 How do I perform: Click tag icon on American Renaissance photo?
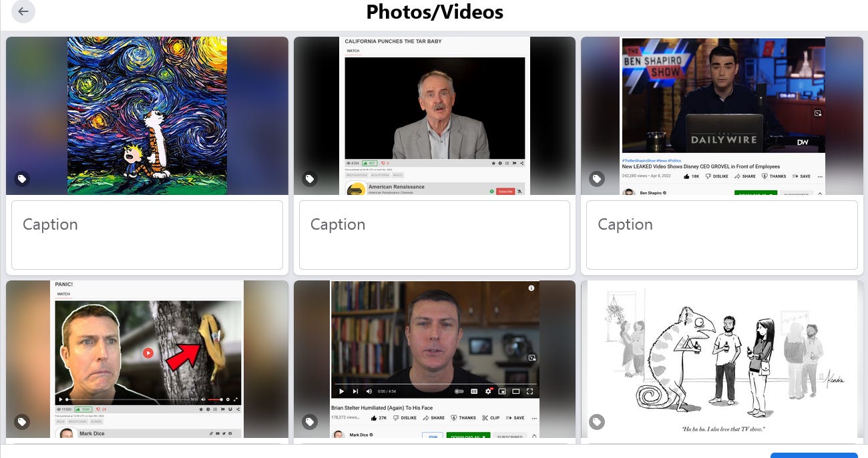pos(310,179)
